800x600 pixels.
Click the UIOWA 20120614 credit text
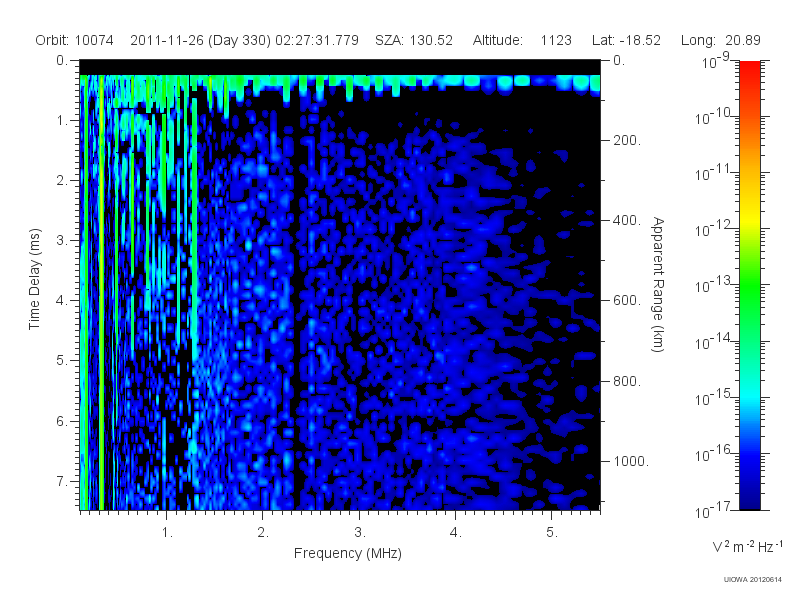(x=753, y=579)
